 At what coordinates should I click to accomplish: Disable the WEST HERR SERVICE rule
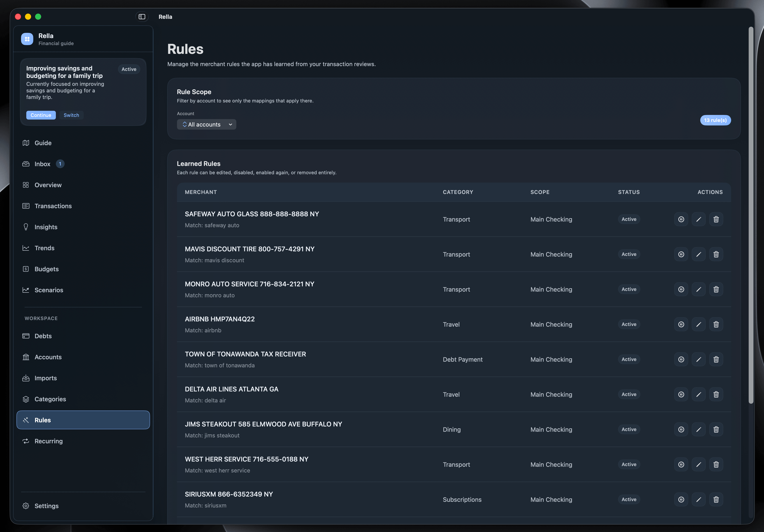point(681,465)
